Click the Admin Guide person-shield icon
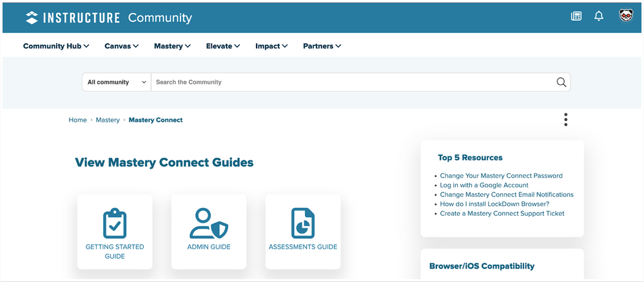Screen dimensions: 644x282 [209, 223]
